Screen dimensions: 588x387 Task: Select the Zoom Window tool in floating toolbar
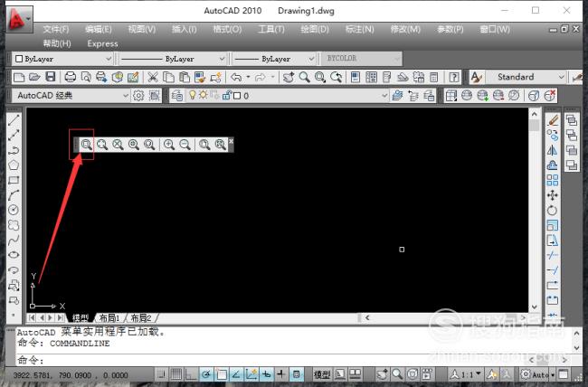point(86,145)
